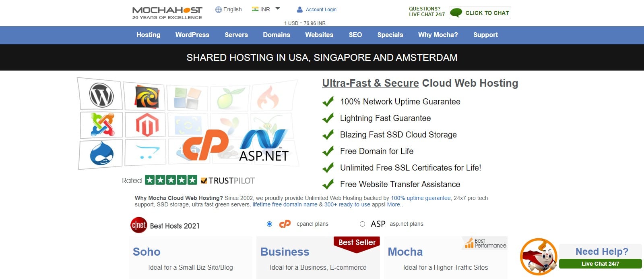Click the More.. link
Image resolution: width=644 pixels, height=279 pixels.
(x=395, y=204)
